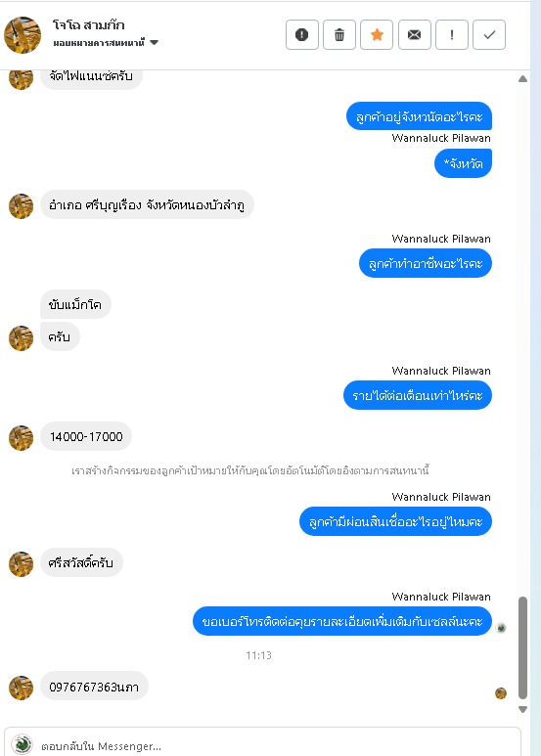
Task: Click the scrollbar up arrow
Action: [x=522, y=78]
